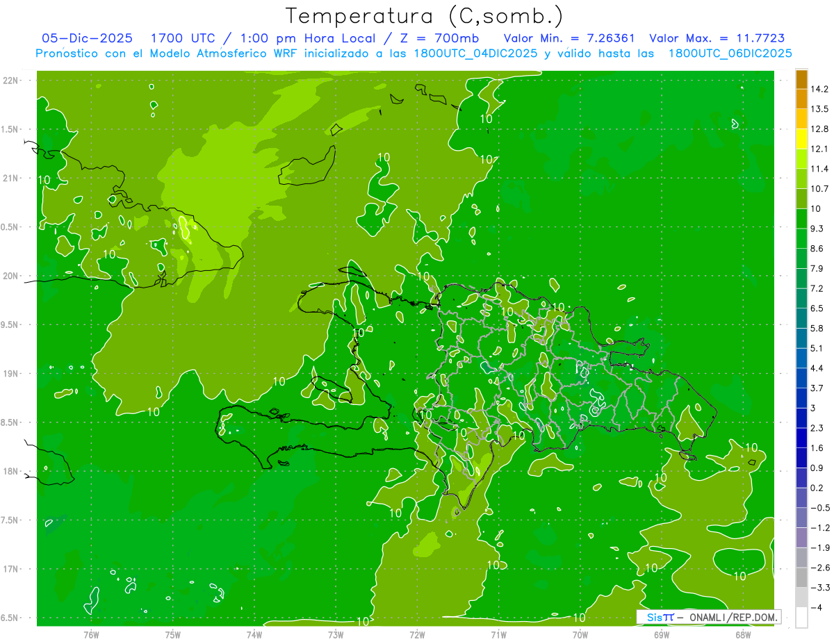
Task: Click the "76W" longitude axis label
Action: (x=91, y=634)
